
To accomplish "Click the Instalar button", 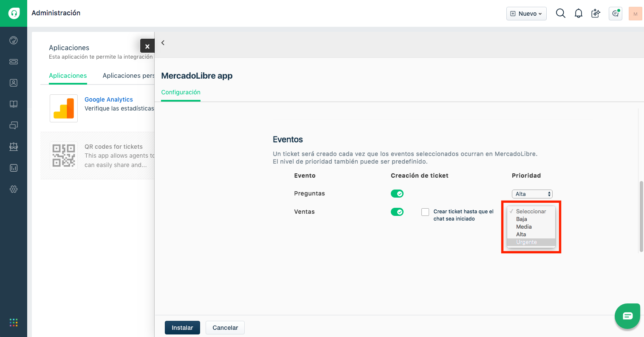I will (182, 328).
